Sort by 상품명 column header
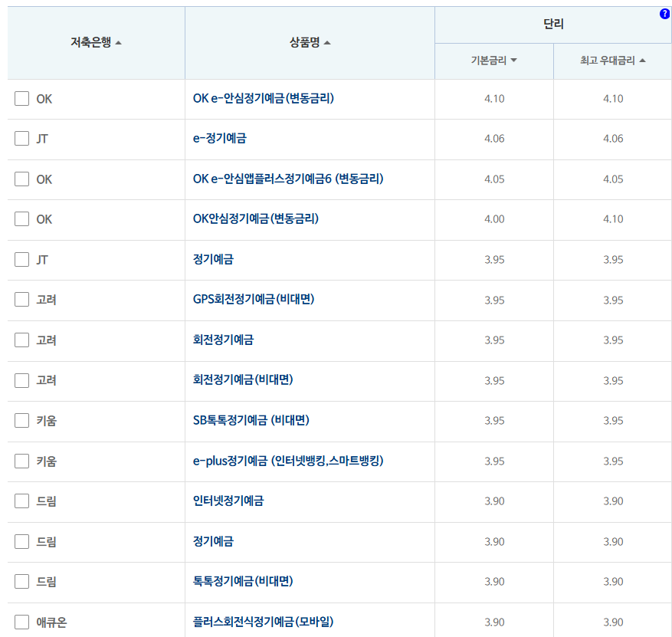The height and width of the screenshot is (637, 672). [x=310, y=42]
